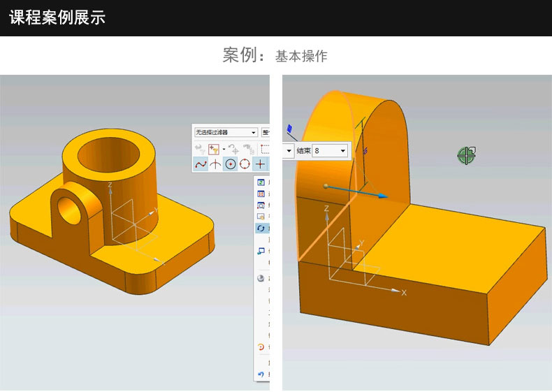Image resolution: width=552 pixels, height=392 pixels.
Task: Open the 无选择过滤器 dropdown
Action: coord(226,132)
